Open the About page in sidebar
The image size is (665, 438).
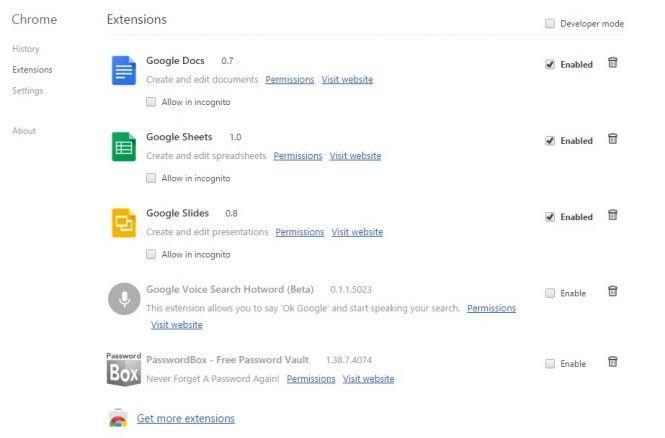(24, 131)
